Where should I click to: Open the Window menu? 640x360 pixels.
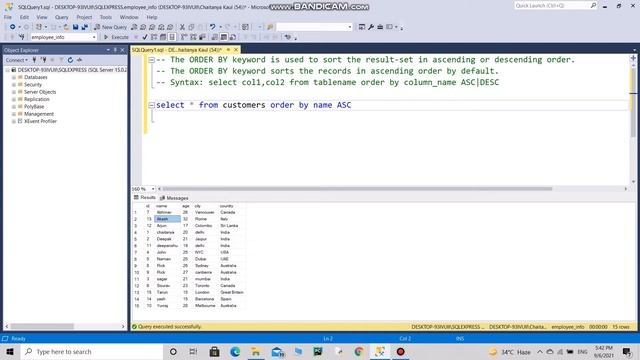click(129, 17)
